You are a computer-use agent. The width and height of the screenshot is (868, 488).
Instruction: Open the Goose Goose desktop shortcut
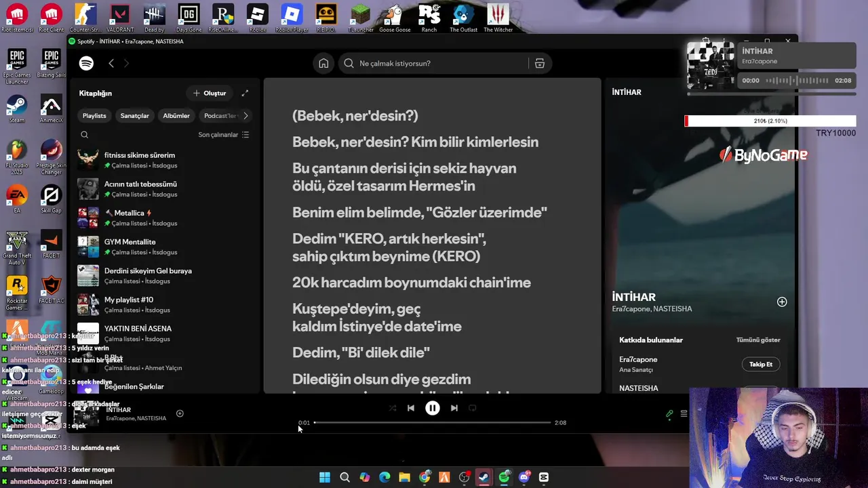395,18
